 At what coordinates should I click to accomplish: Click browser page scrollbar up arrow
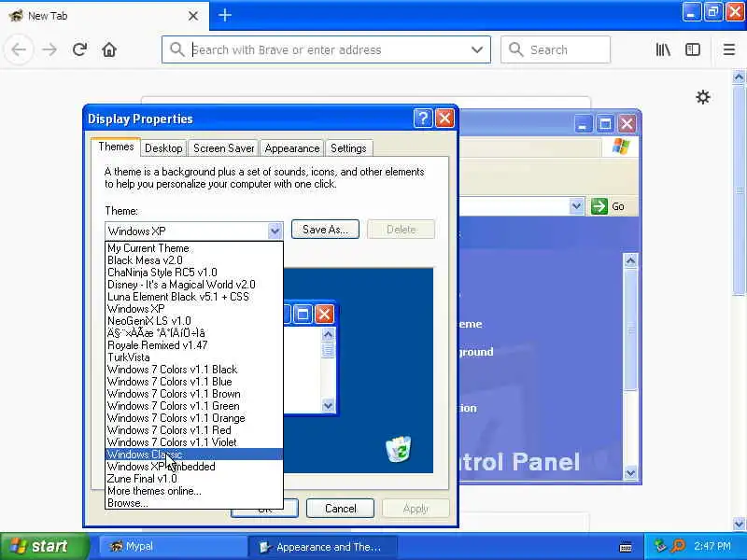click(739, 77)
